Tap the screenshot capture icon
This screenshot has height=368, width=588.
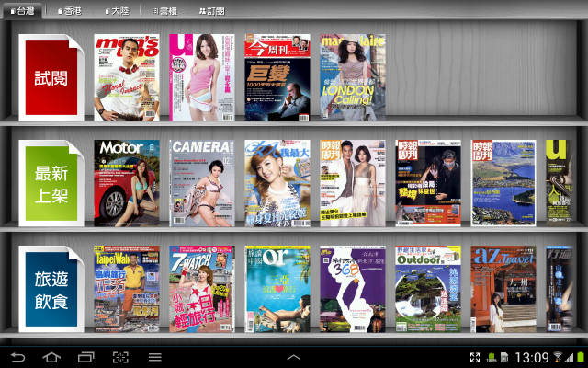(120, 357)
